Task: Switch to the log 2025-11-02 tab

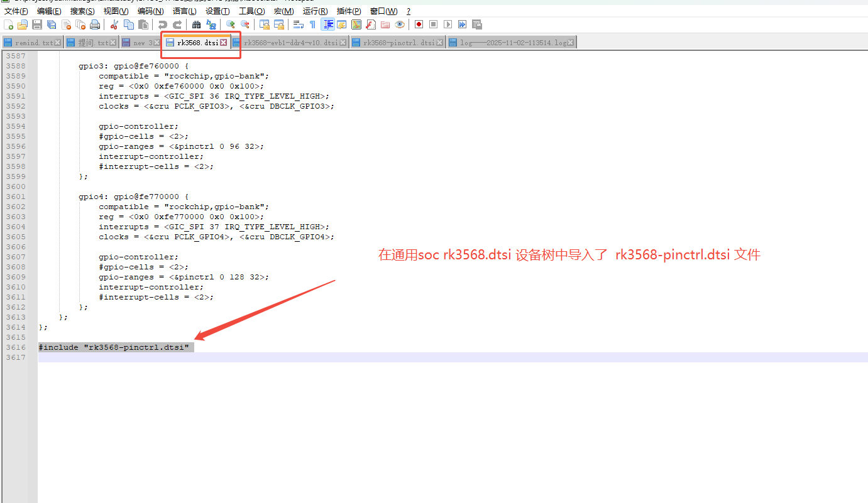Action: click(x=511, y=43)
